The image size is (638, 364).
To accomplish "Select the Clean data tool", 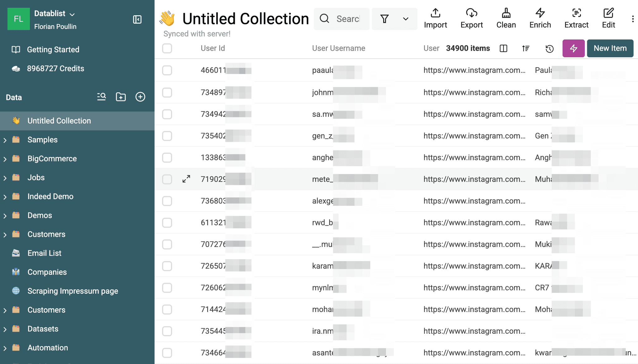I will [x=506, y=18].
